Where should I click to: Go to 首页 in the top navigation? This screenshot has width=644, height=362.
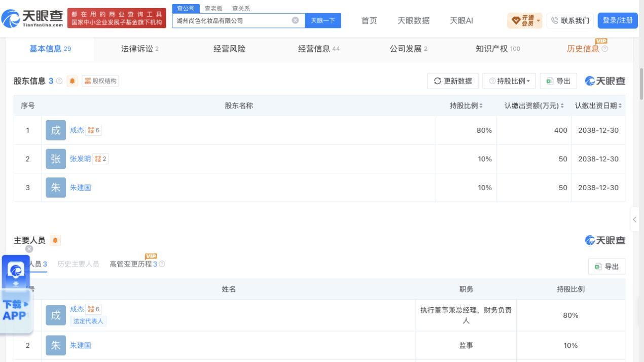tap(369, 21)
